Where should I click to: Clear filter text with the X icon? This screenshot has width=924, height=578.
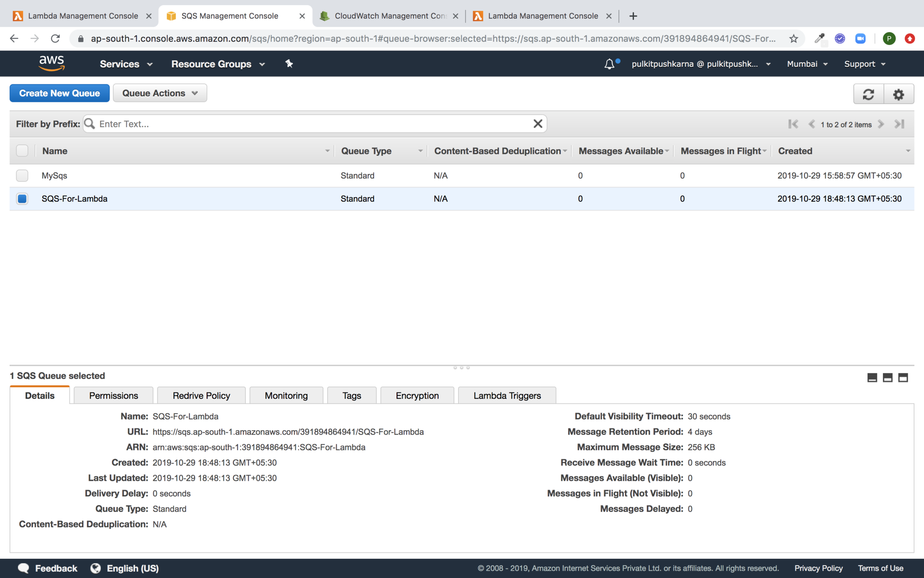[538, 124]
